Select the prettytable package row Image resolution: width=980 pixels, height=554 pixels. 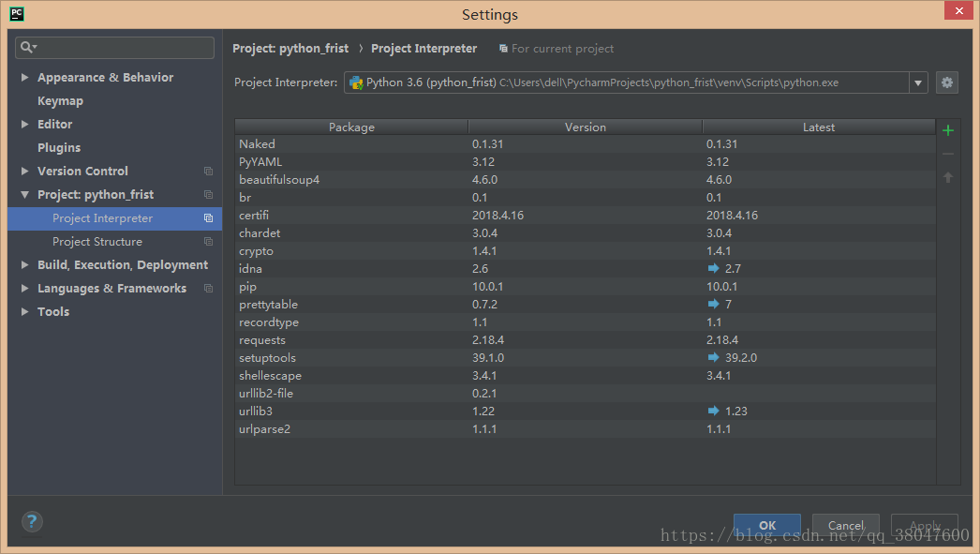pos(585,304)
